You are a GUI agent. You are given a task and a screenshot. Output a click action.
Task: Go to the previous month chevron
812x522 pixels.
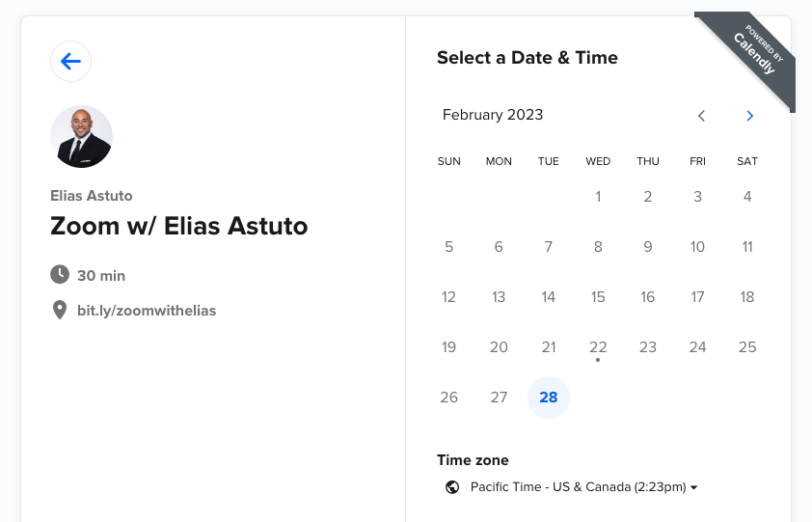pos(701,116)
